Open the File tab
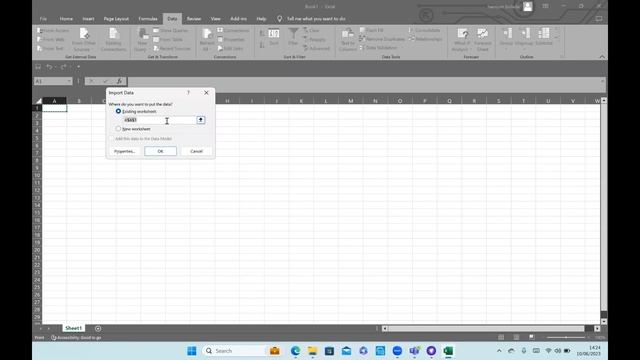The width and height of the screenshot is (640, 360). click(43, 19)
